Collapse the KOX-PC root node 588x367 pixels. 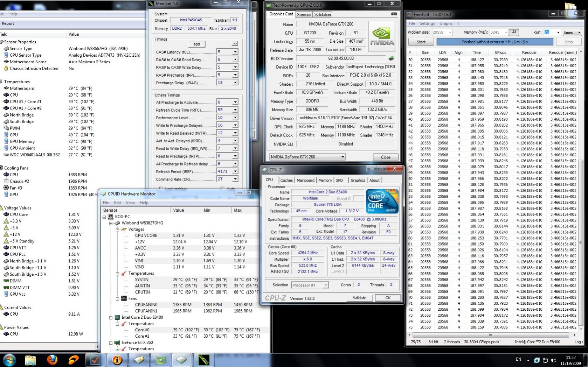coord(104,217)
